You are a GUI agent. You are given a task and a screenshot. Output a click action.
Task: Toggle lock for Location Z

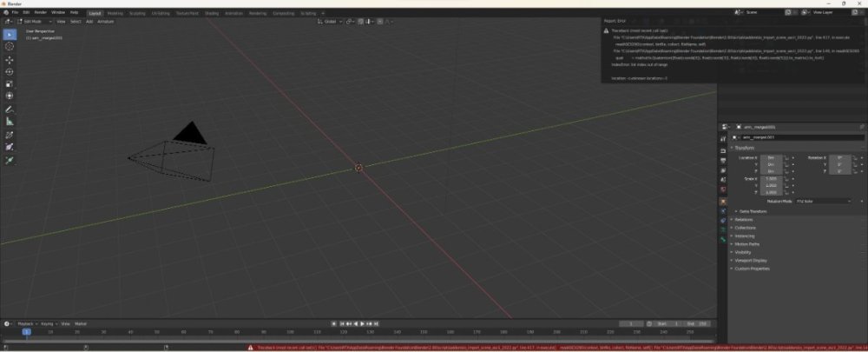[786, 171]
